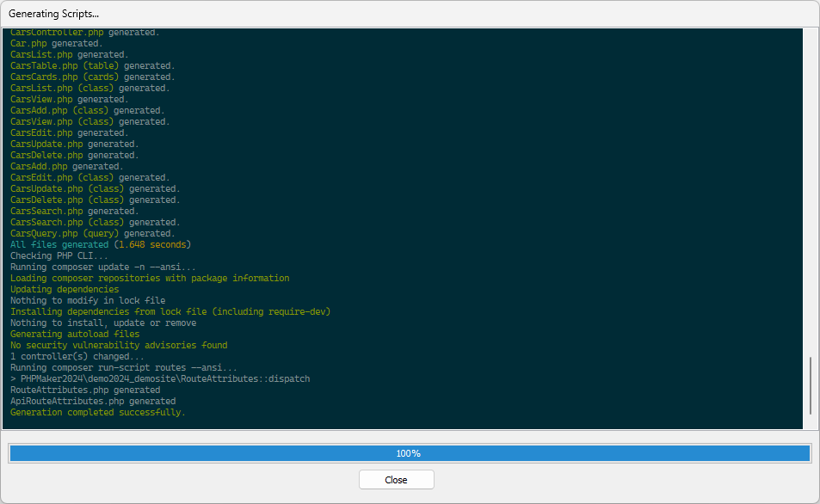Select the 'Generation completed successfully.' line
Viewport: 820px width, 504px height.
(97, 413)
